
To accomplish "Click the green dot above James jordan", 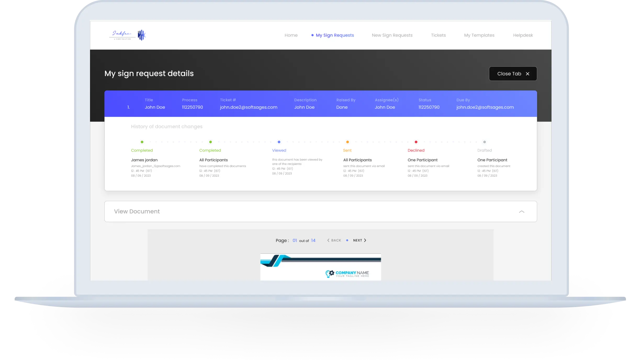I will click(x=142, y=142).
